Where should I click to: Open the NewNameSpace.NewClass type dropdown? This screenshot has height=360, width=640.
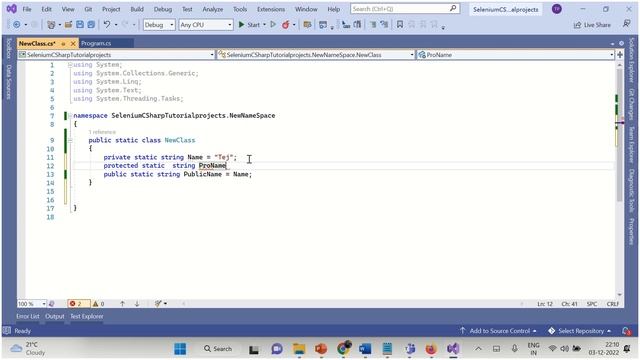315,55
